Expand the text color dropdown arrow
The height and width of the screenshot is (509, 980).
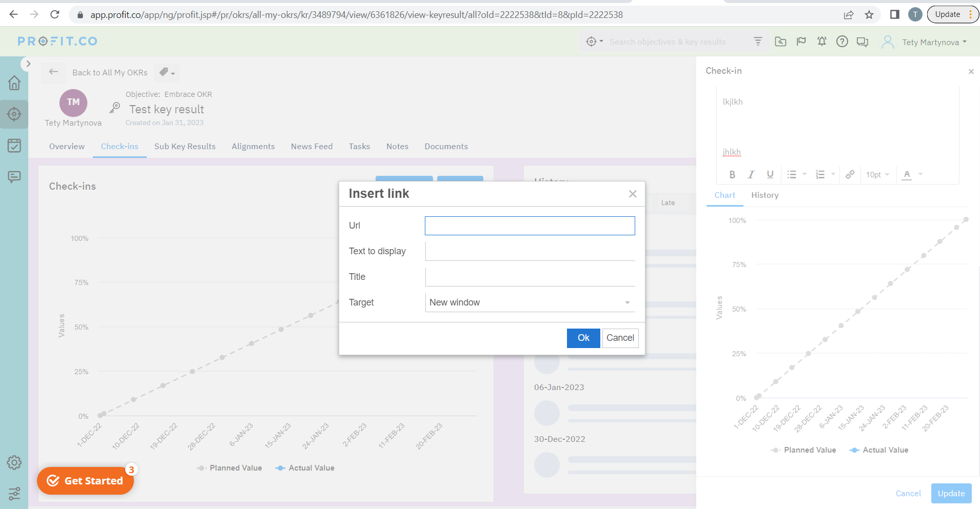coord(920,174)
